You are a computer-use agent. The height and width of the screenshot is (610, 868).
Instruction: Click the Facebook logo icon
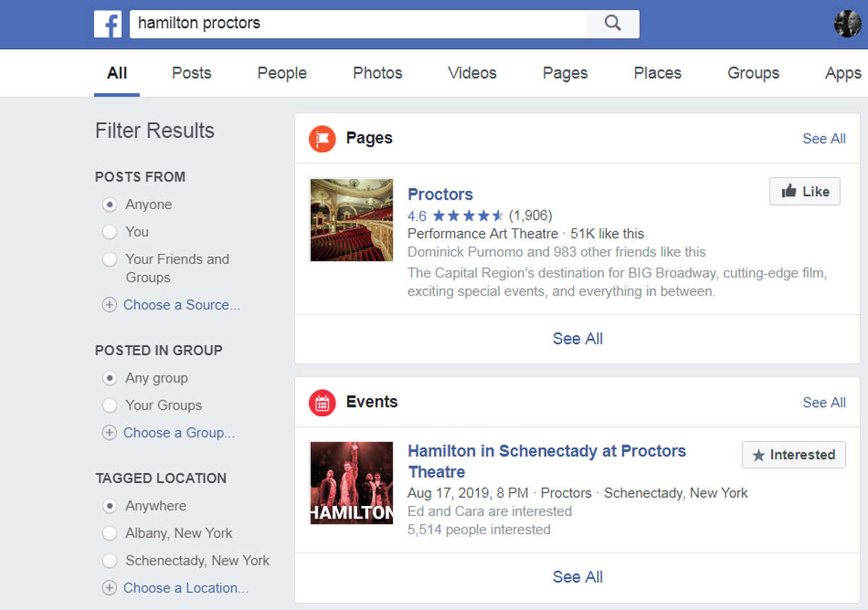point(108,24)
